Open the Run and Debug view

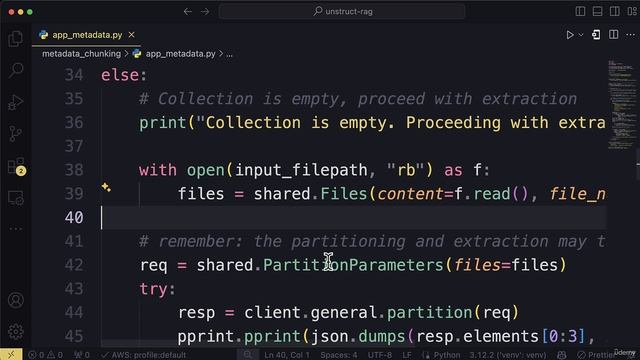point(16,102)
